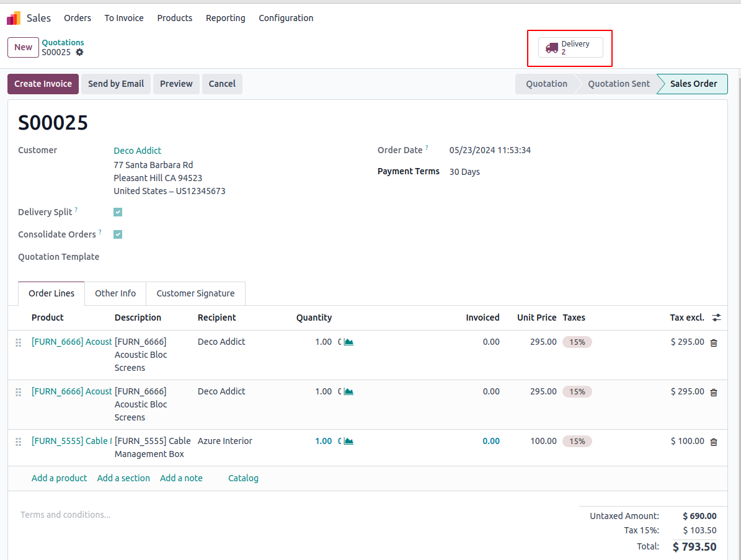Screen dimensions: 741x560
Task: Switch to the Other Info tab
Action: (x=115, y=293)
